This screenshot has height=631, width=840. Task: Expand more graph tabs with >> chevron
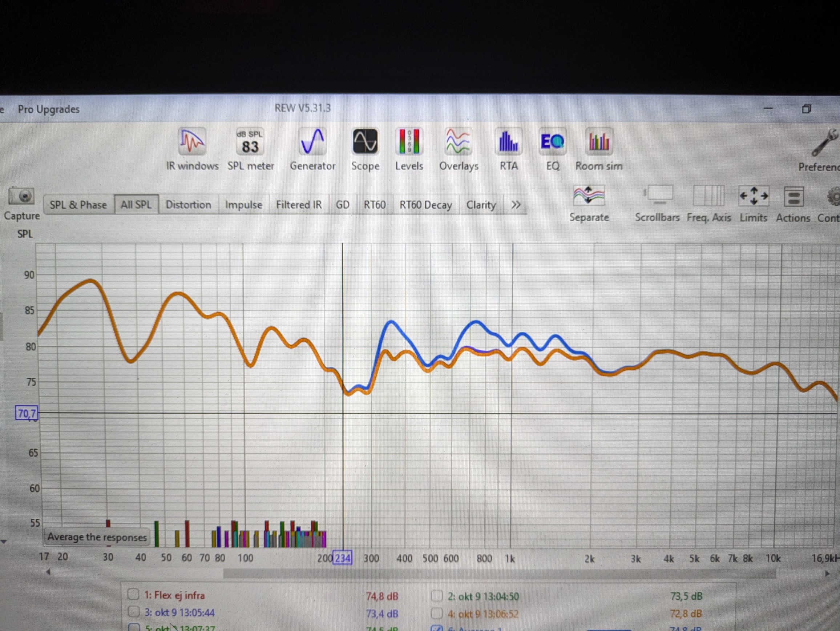click(515, 205)
